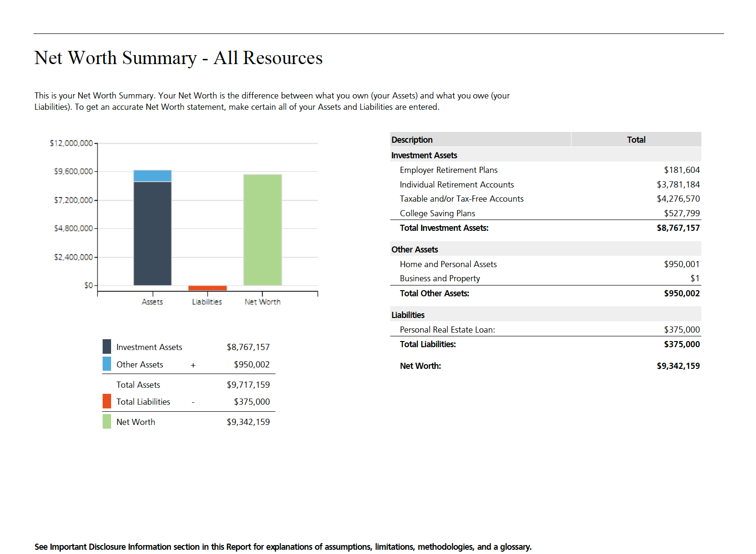Select the Employer Retirement Plans row
Screen dimensions: 756x554
[449, 170]
